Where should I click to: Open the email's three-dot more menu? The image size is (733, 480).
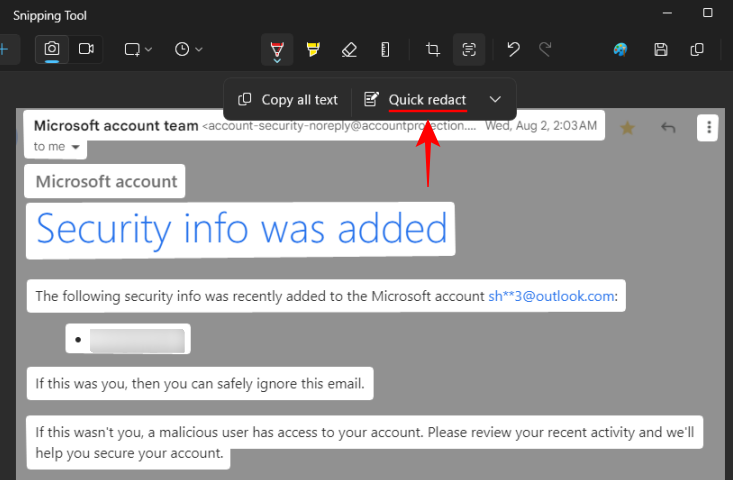(x=709, y=127)
